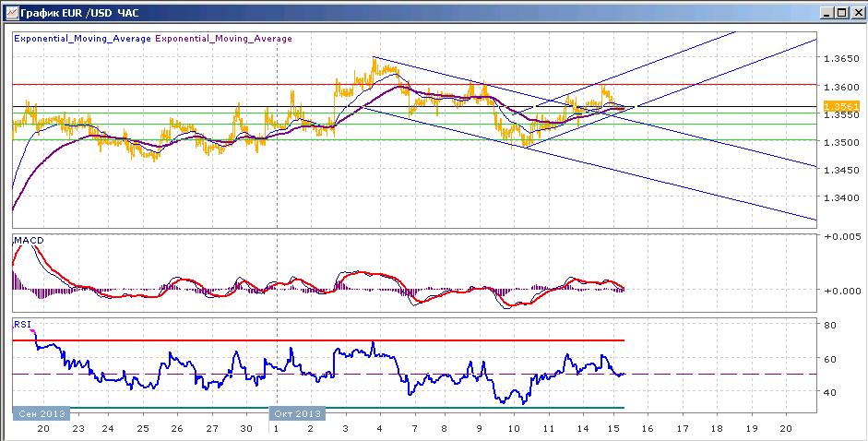Click the date label 30 on time axis
The height and width of the screenshot is (441, 868).
click(246, 429)
